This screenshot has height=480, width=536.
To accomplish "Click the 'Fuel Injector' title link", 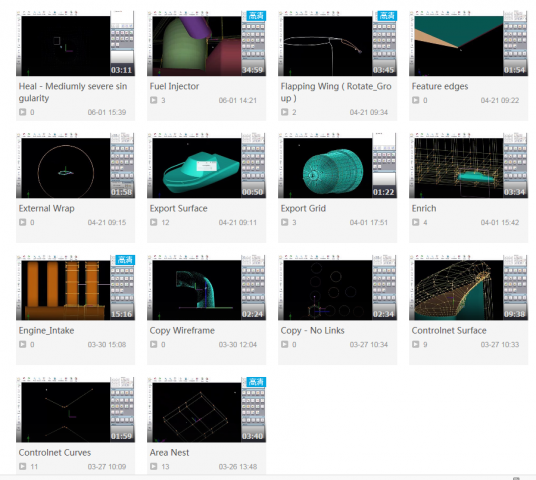I will [174, 86].
